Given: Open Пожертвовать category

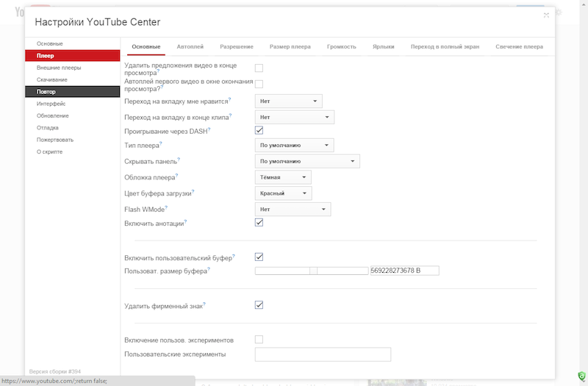Looking at the screenshot, I should pos(72,140).
